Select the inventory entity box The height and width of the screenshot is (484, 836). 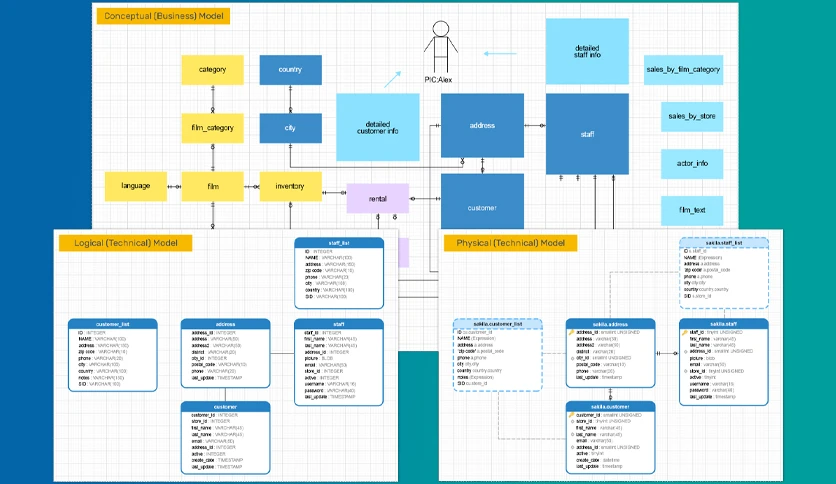[291, 186]
